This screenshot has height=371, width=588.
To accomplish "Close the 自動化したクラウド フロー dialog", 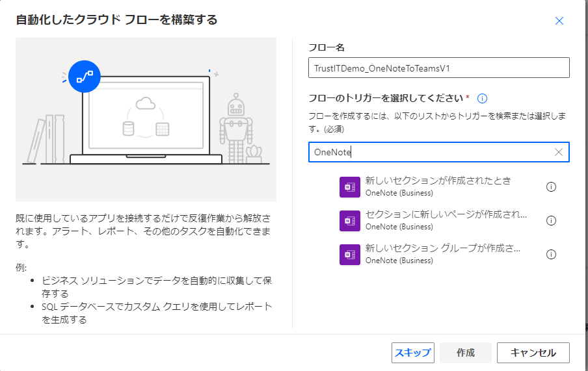I will point(559,20).
